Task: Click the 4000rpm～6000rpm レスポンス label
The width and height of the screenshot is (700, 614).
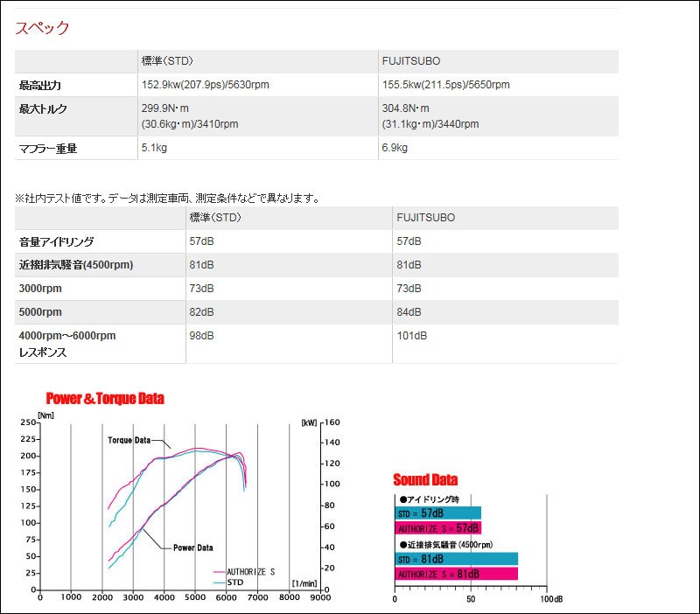Action: point(67,344)
